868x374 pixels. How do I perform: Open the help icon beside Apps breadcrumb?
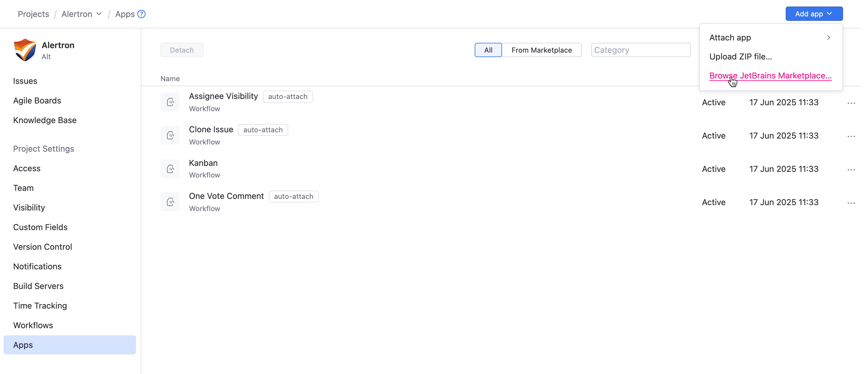(142, 14)
